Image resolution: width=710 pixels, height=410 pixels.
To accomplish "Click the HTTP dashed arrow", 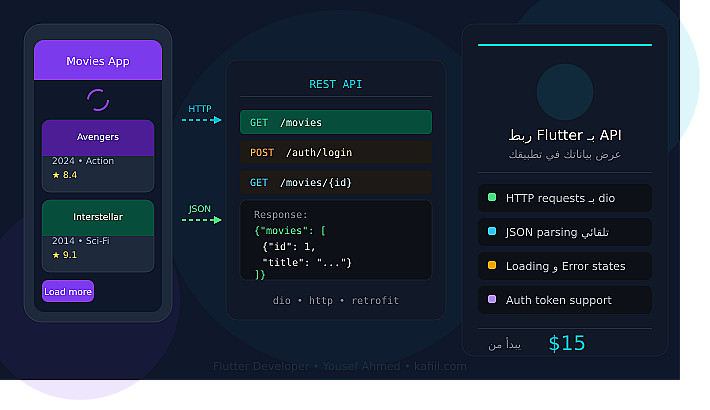I will (201, 120).
